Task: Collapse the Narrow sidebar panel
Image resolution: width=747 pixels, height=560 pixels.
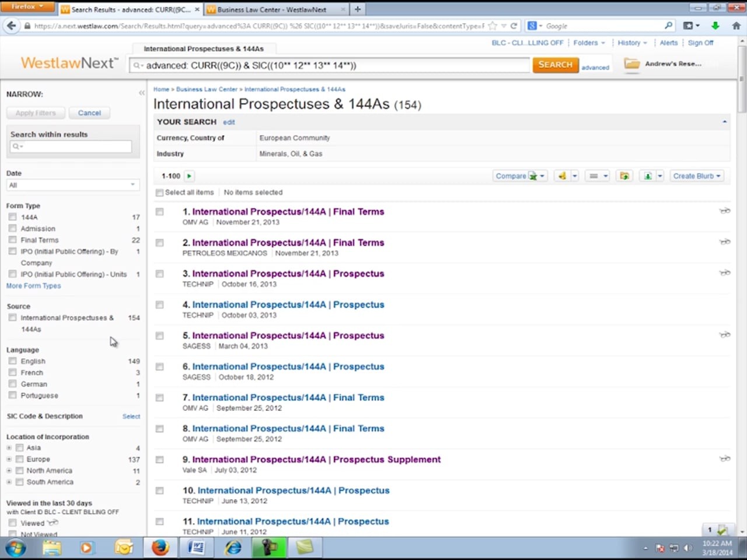Action: pyautogui.click(x=141, y=93)
